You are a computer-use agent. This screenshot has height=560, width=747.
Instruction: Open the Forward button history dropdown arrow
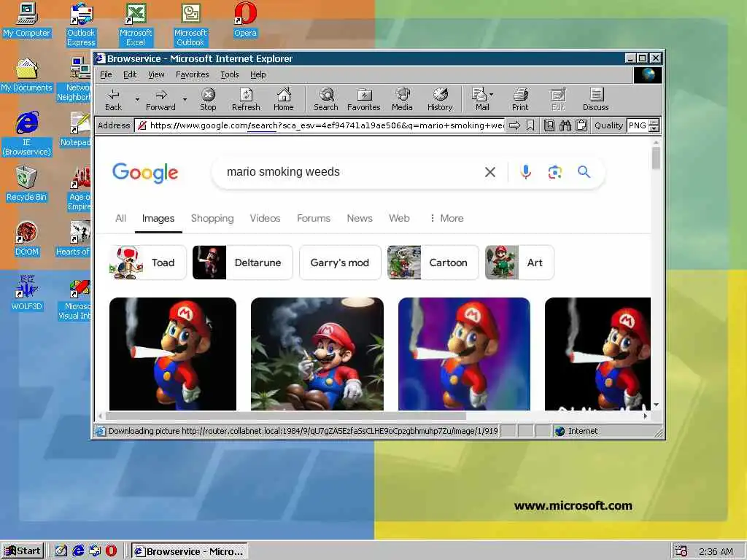pyautogui.click(x=185, y=99)
